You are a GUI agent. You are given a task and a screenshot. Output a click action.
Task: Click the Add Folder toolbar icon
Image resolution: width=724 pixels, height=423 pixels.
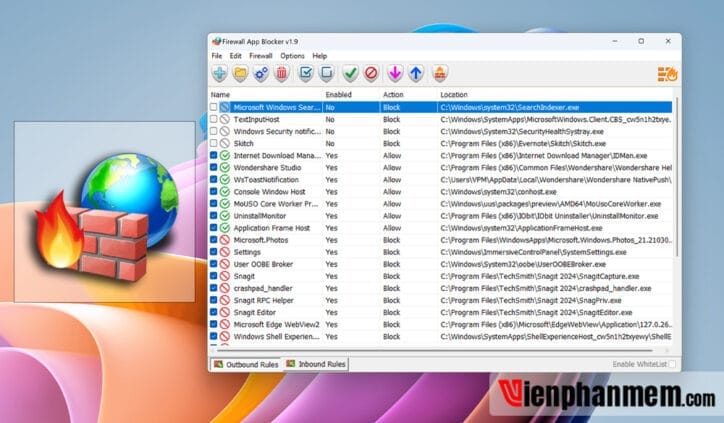point(241,73)
